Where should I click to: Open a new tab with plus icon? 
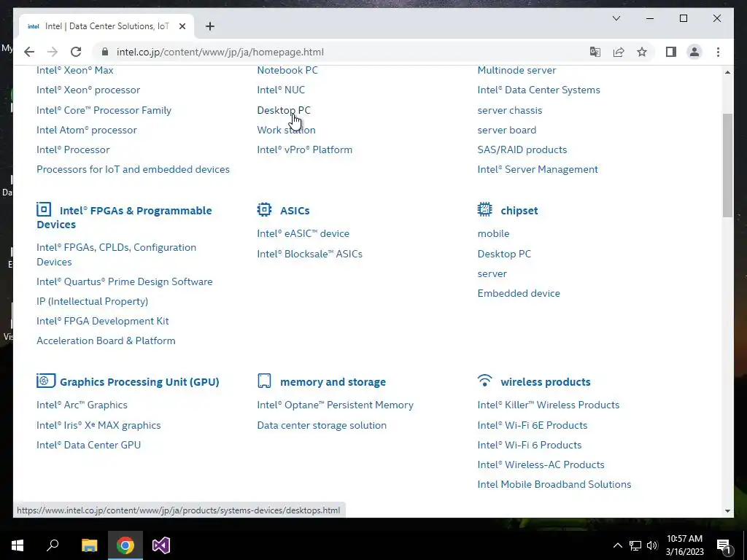(210, 26)
